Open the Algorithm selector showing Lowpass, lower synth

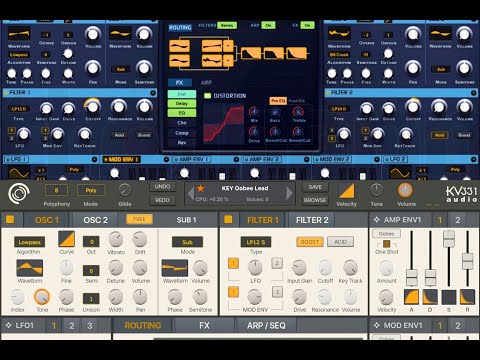coord(29,242)
